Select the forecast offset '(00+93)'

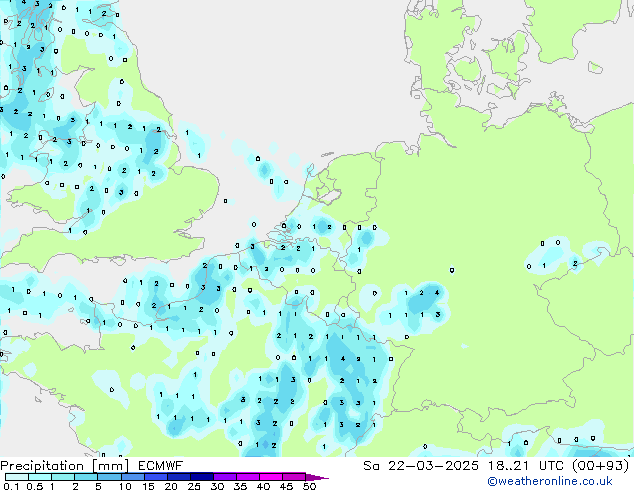tap(601, 466)
